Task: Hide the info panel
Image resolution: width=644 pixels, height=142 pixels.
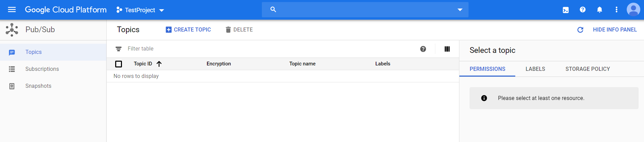Action: click(x=615, y=30)
